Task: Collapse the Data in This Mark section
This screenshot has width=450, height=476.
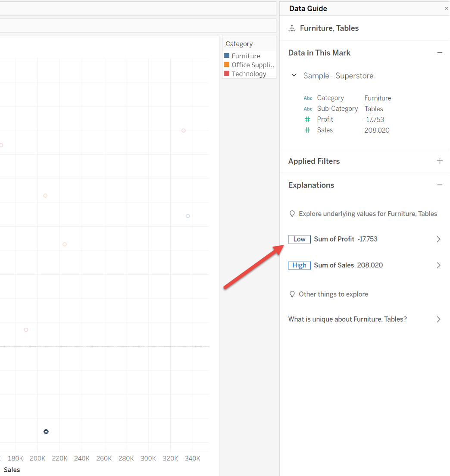Action: pyautogui.click(x=439, y=53)
